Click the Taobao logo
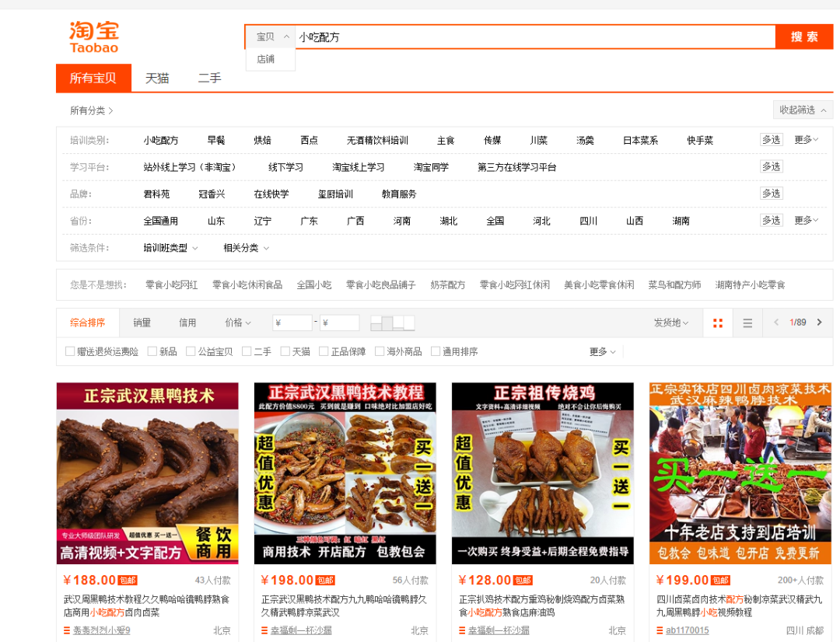Screen dimensions: 840x642 94,37
